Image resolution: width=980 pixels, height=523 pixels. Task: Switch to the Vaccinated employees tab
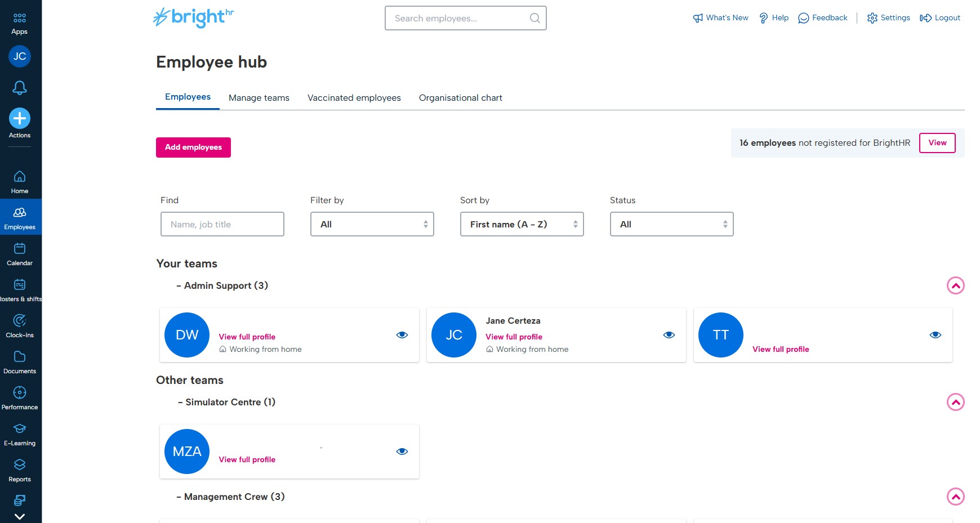click(x=354, y=98)
